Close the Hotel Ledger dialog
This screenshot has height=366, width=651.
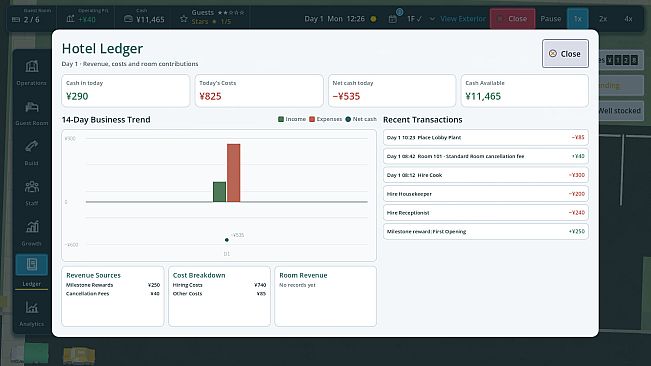(565, 54)
